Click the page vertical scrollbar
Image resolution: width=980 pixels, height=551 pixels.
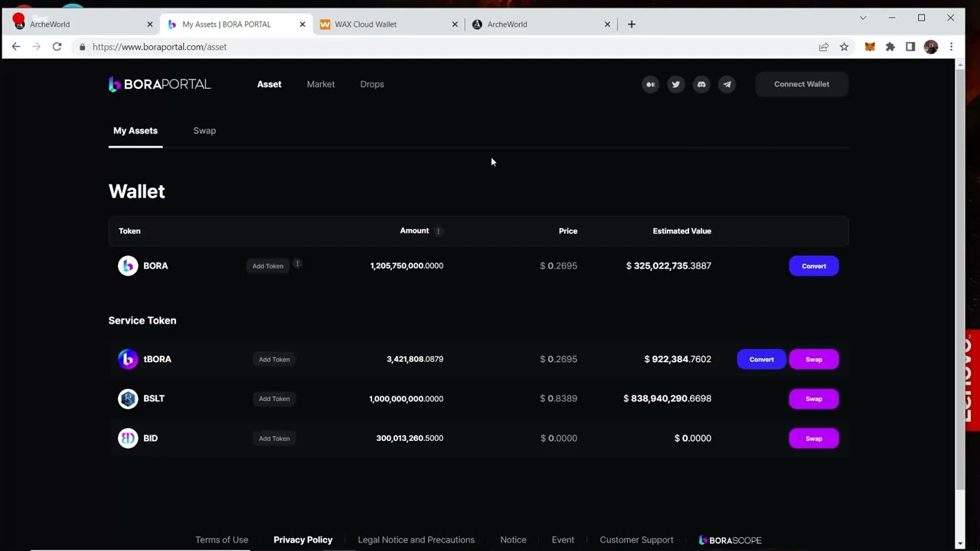click(960, 280)
